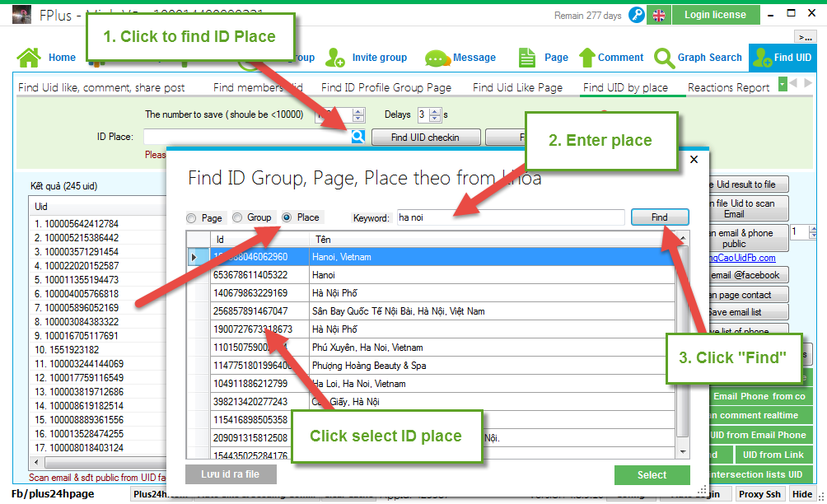Select Ha Loi, Ha Noi, Vietnam row

tap(432, 383)
